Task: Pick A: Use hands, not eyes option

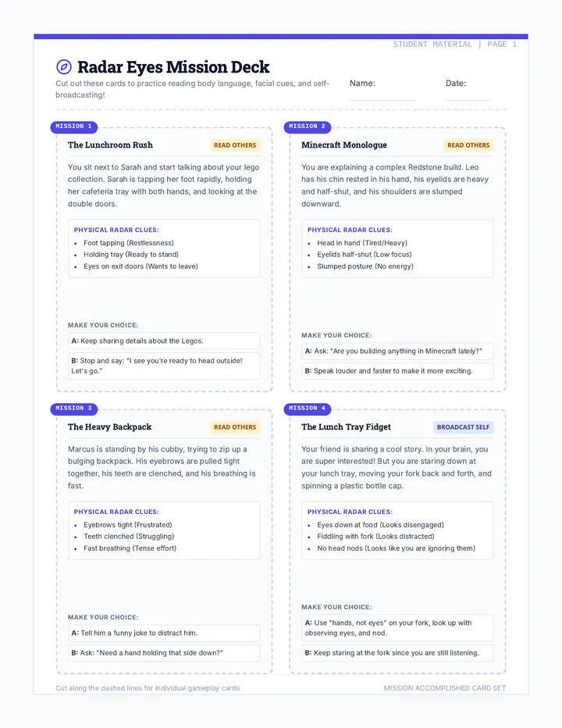Action: coord(397,628)
